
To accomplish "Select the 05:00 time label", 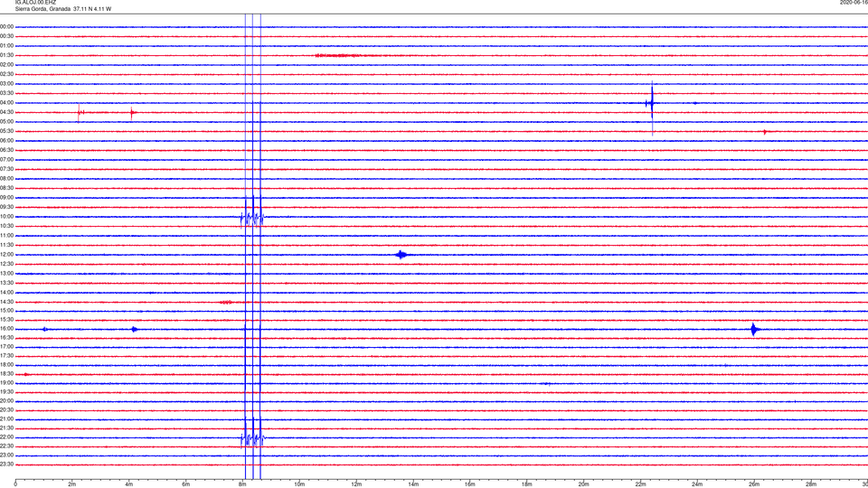I will (x=7, y=122).
